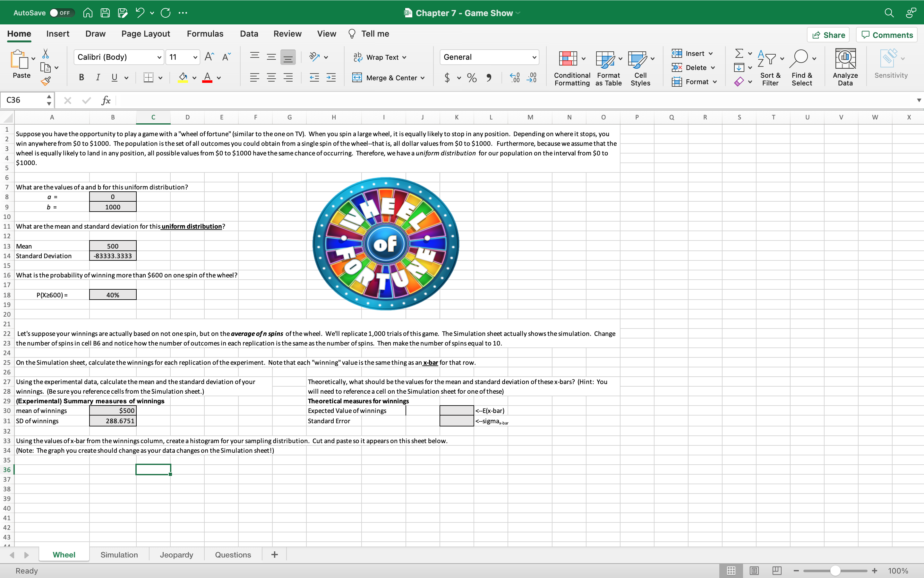The height and width of the screenshot is (578, 924).
Task: Expand the Wrap Text dropdown arrow
Action: pyautogui.click(x=404, y=57)
